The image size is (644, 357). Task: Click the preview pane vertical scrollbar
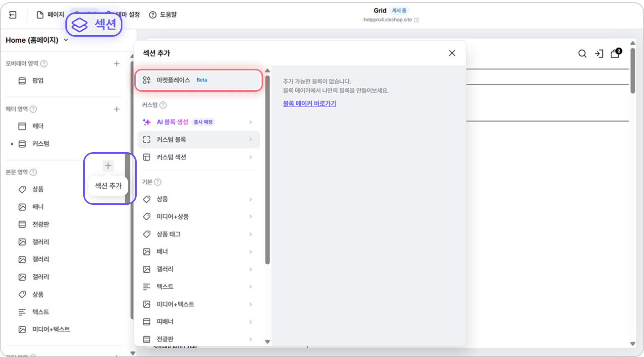(x=633, y=71)
